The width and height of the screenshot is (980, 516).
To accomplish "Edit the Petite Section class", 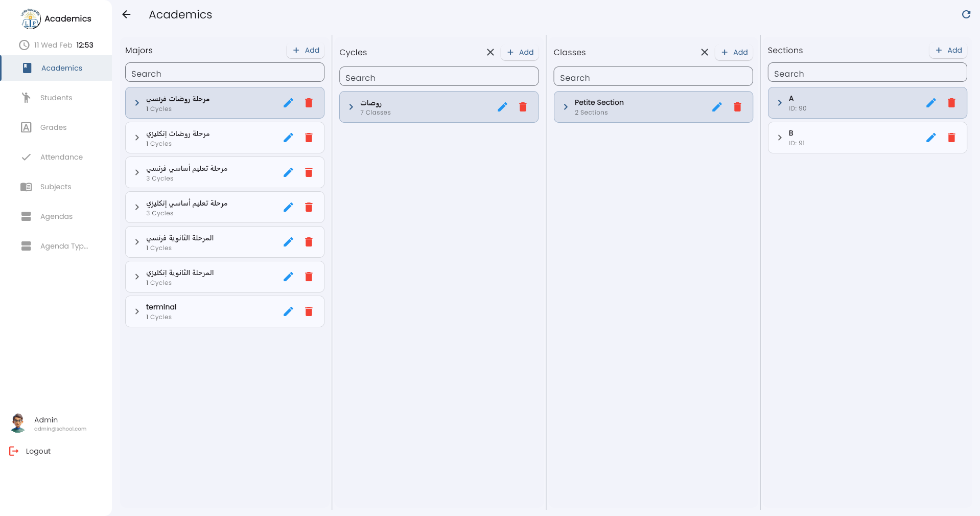I will pos(717,107).
